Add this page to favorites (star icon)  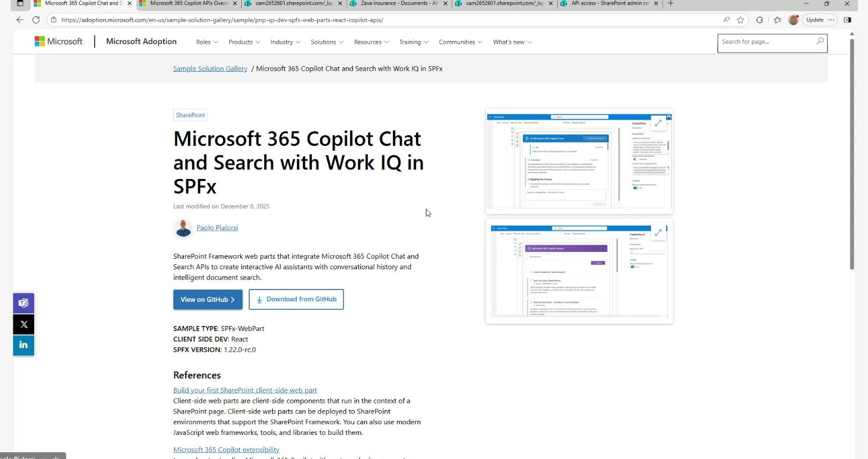(x=741, y=20)
